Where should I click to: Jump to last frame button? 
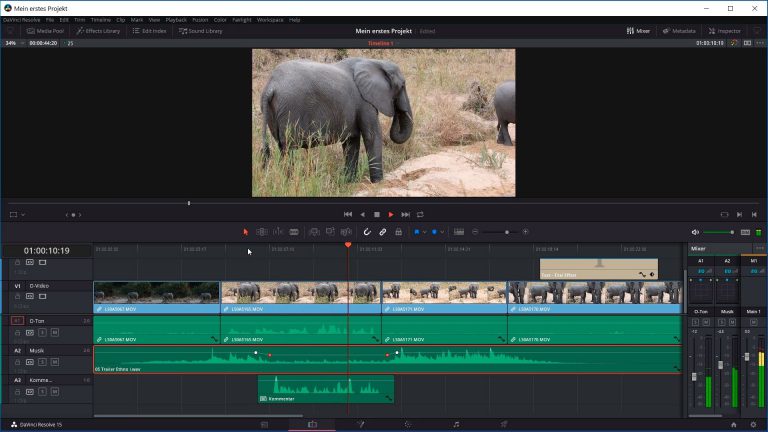tap(406, 215)
